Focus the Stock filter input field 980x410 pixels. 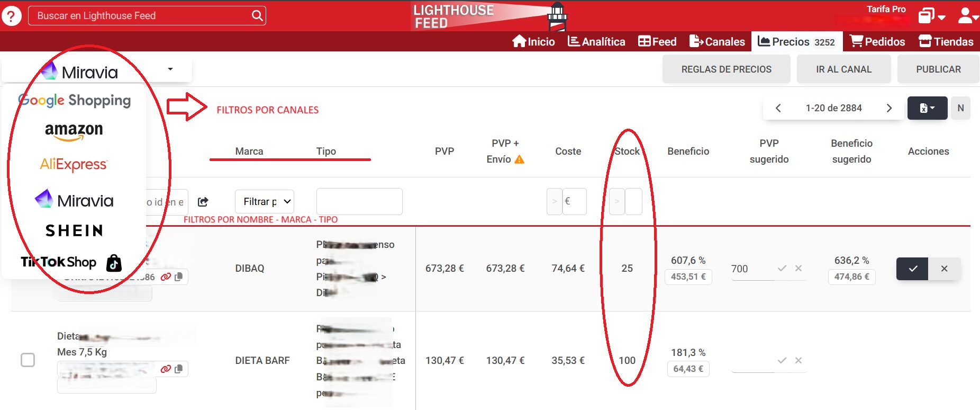point(633,201)
